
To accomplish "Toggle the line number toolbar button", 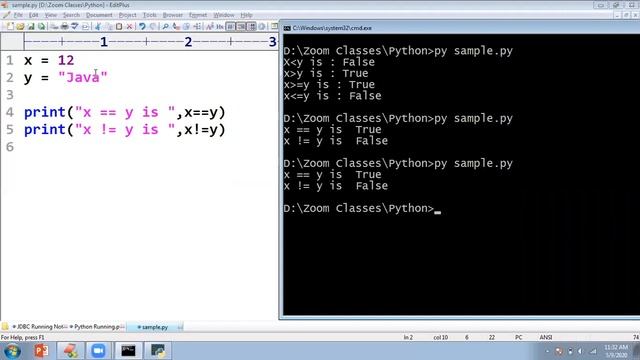I will point(241,27).
